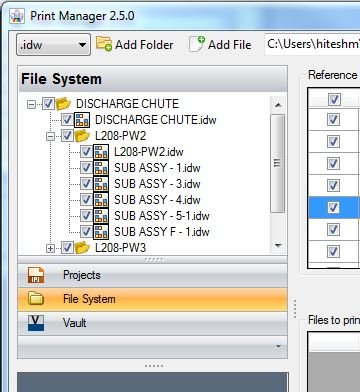Click the SUB ASSY - 4.idw drawing icon
Screen dimensions: 360x392
click(101, 200)
